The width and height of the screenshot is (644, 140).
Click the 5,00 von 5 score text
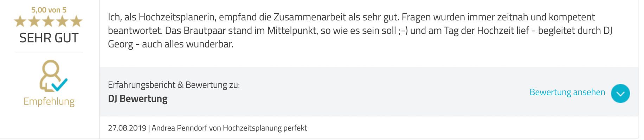(x=49, y=10)
